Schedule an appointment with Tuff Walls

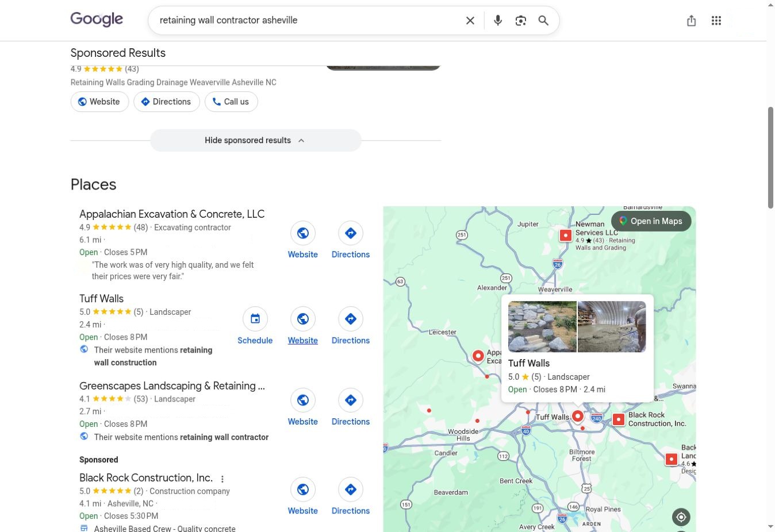[255, 319]
